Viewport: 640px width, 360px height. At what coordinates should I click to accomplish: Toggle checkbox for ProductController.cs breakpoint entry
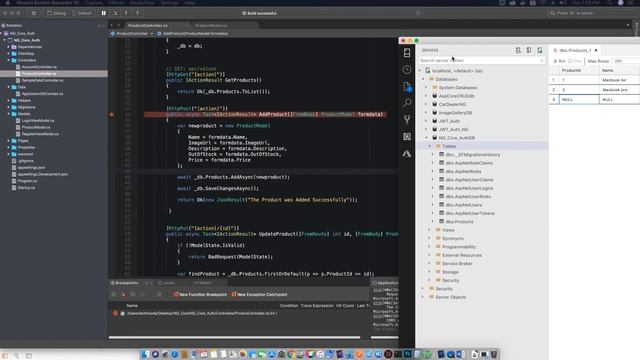pos(122,313)
